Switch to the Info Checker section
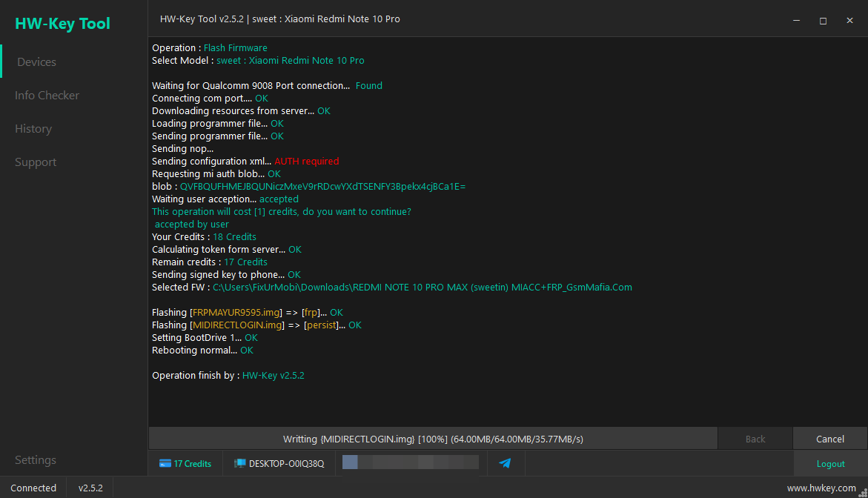 (x=47, y=95)
